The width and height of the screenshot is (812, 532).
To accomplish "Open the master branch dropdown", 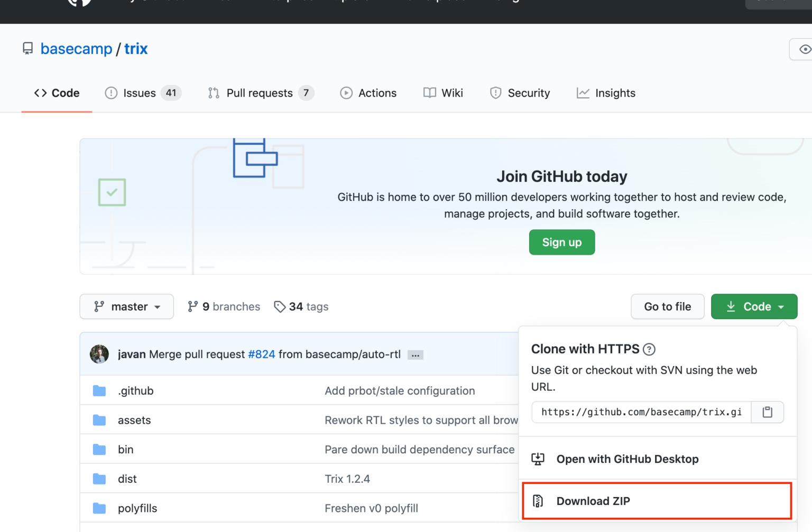I will tap(127, 307).
